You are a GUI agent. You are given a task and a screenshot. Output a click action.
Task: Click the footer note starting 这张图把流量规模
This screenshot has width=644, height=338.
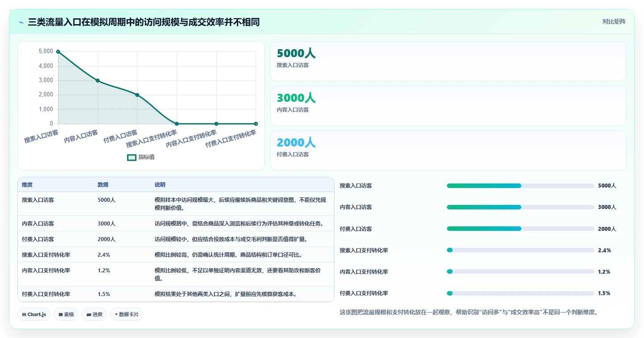[x=469, y=313]
